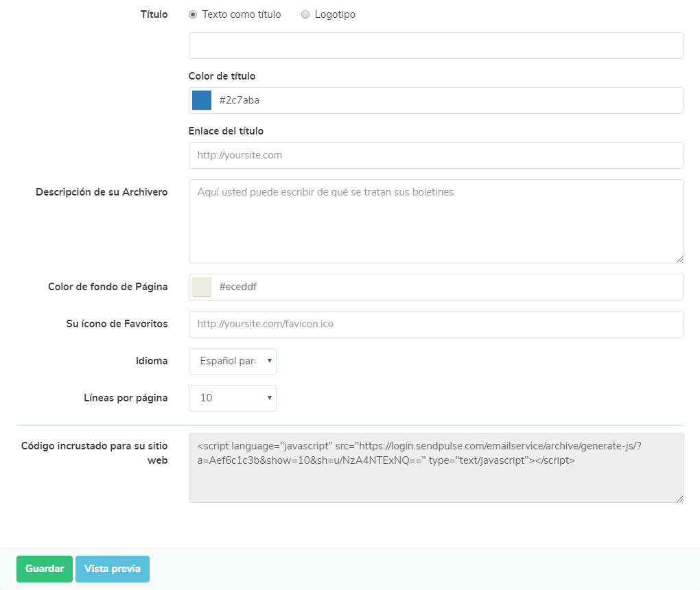This screenshot has height=590, width=700.
Task: Open the 'Líneas por página' dropdown
Action: point(233,398)
